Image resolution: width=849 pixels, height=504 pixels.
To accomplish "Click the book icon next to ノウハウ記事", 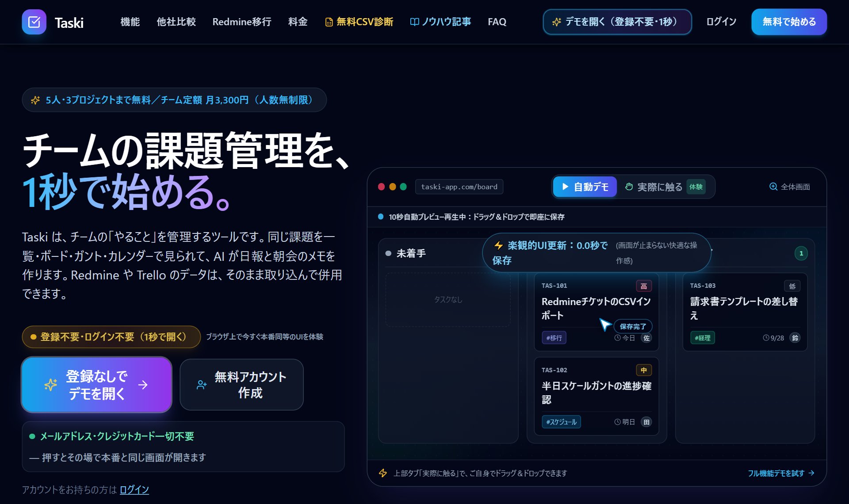I will pyautogui.click(x=414, y=22).
